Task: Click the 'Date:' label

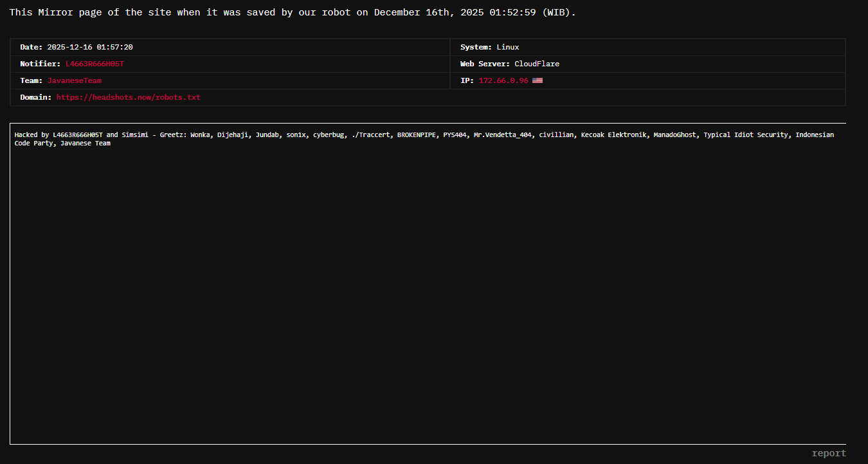Action: (31, 47)
